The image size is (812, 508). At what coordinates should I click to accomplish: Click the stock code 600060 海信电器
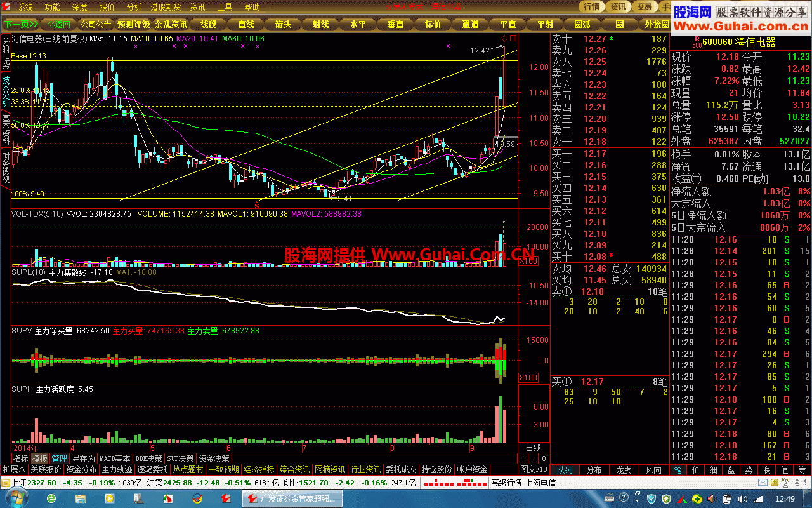click(740, 43)
